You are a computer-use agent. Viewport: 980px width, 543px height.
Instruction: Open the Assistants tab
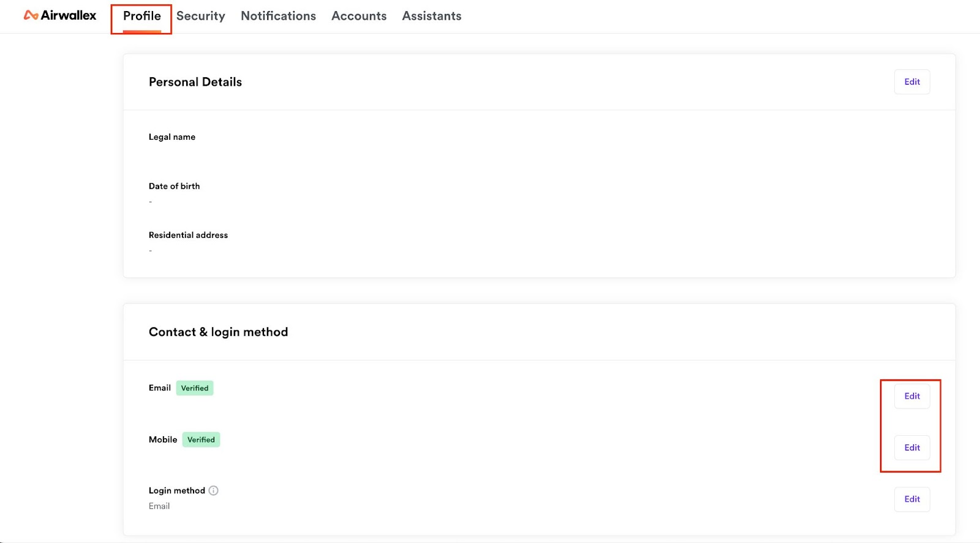431,16
